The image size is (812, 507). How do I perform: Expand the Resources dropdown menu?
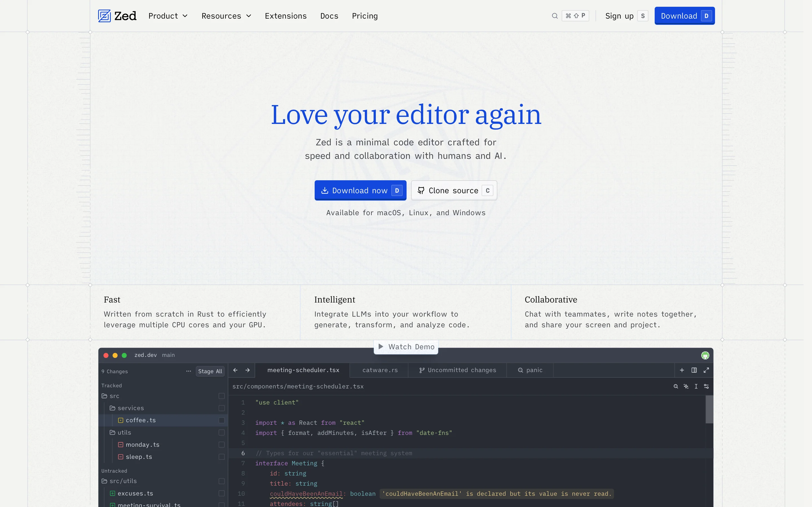point(226,16)
